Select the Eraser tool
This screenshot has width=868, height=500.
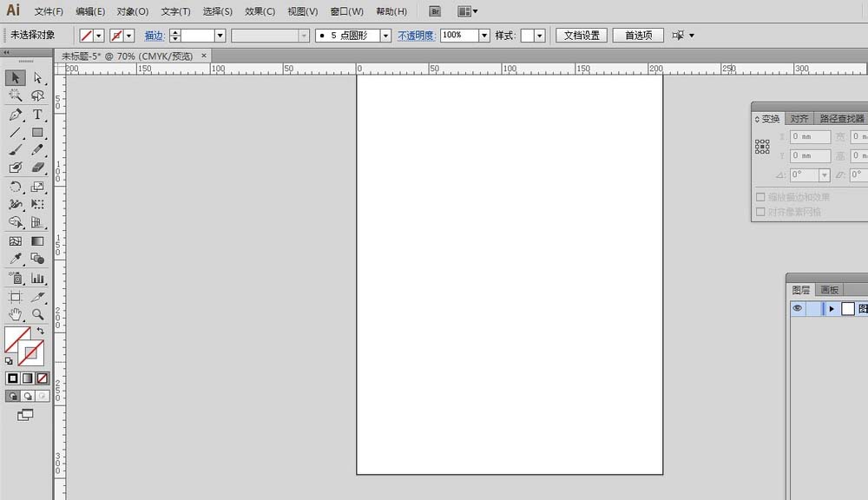coord(37,168)
